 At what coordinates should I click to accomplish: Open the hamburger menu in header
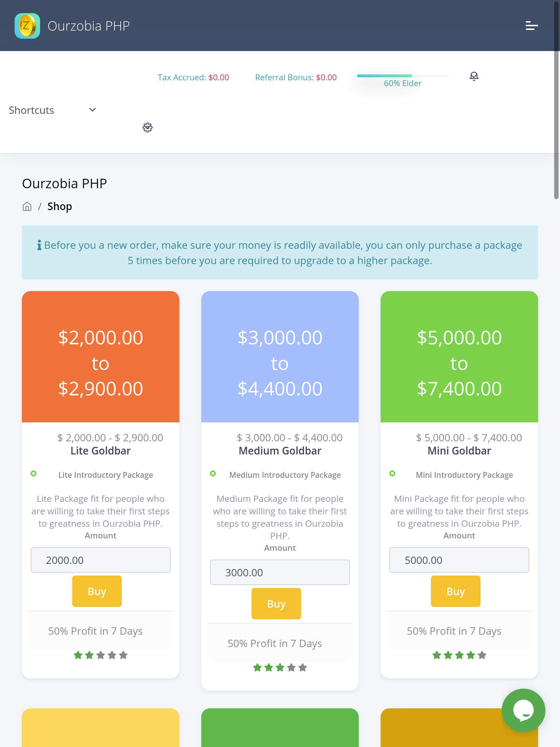pos(532,26)
